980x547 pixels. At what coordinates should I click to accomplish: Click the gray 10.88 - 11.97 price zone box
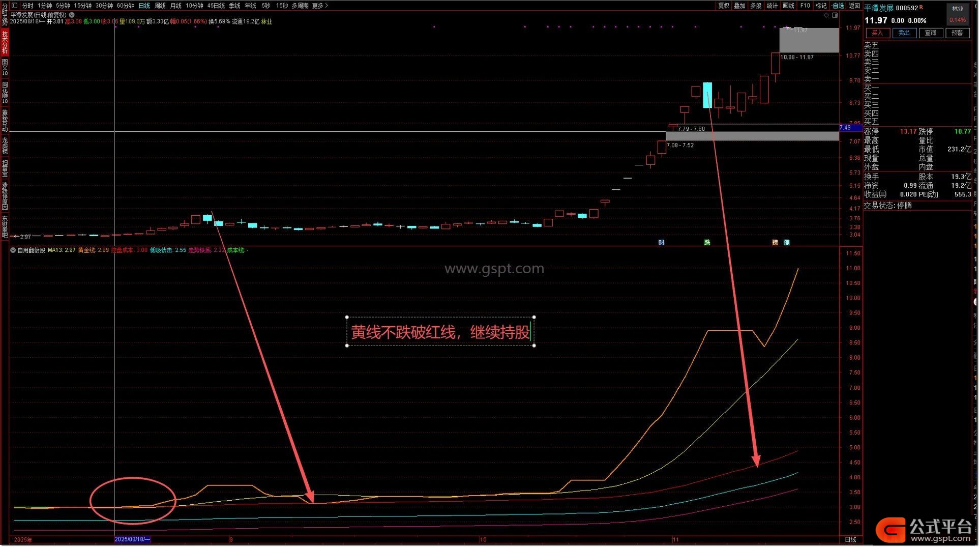pos(809,41)
